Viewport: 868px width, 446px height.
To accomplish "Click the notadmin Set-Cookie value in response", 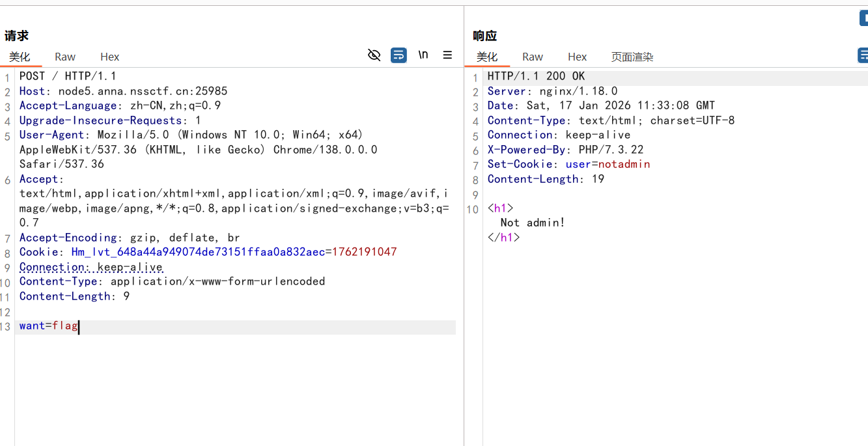I will tap(624, 165).
